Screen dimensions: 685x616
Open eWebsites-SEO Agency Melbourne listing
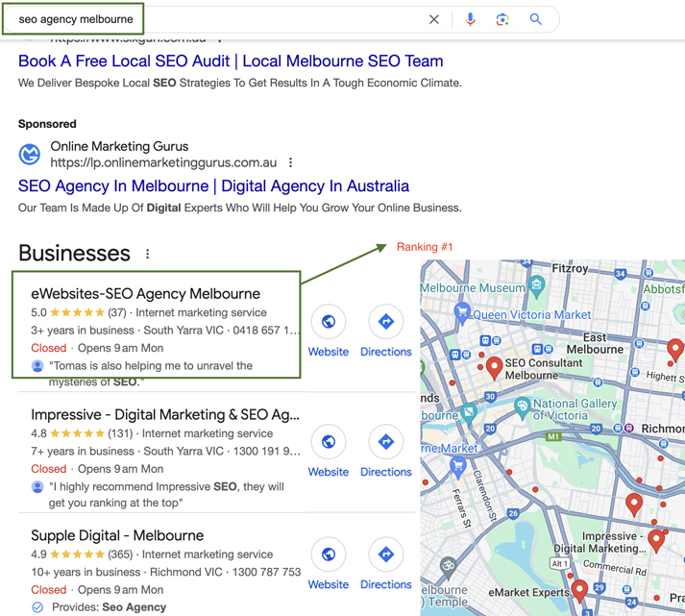click(145, 293)
